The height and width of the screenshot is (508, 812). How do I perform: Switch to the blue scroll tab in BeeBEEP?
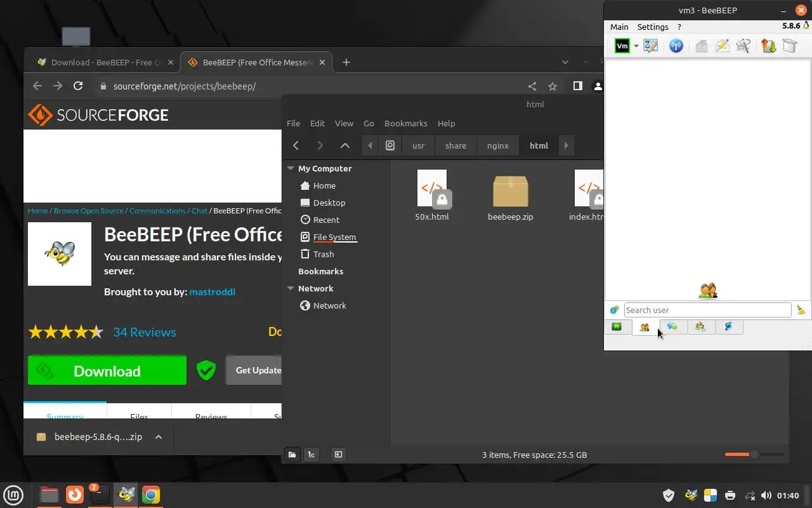728,326
